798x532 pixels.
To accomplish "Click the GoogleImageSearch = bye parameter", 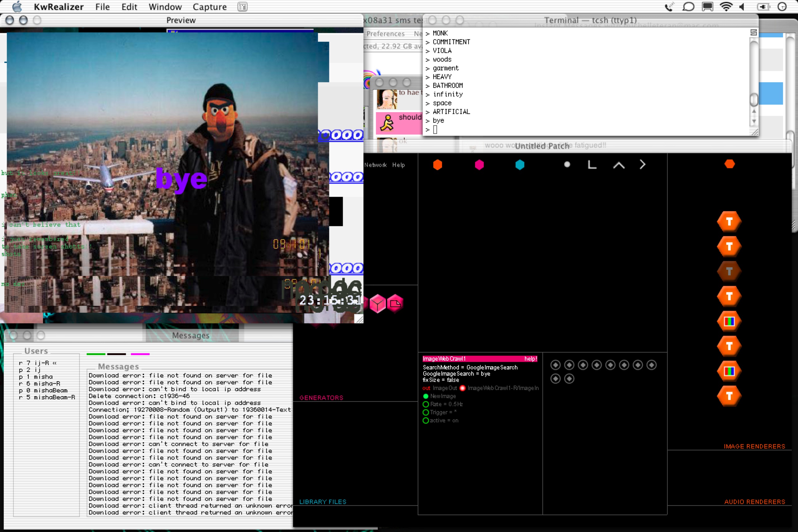I will pos(456,373).
